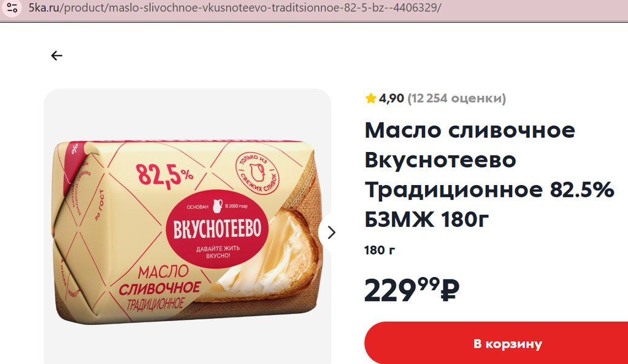Viewport: 628px width, 364px height.
Task: Click the yellow star rating icon
Action: click(370, 99)
